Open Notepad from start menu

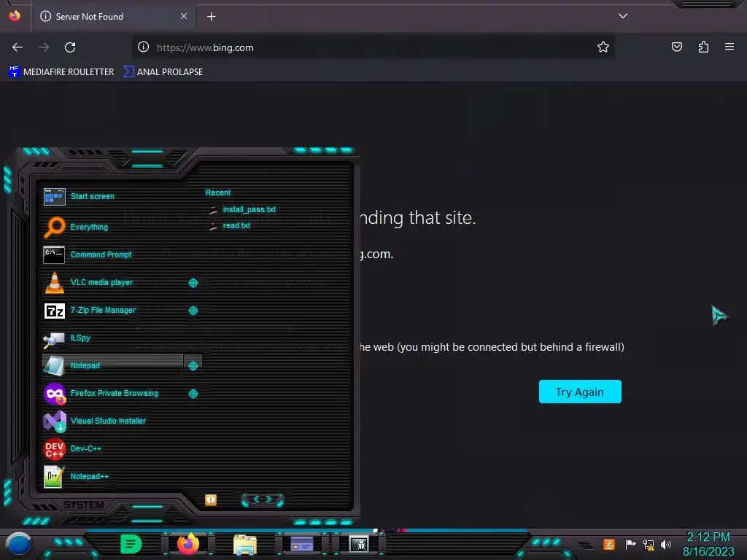(x=112, y=365)
